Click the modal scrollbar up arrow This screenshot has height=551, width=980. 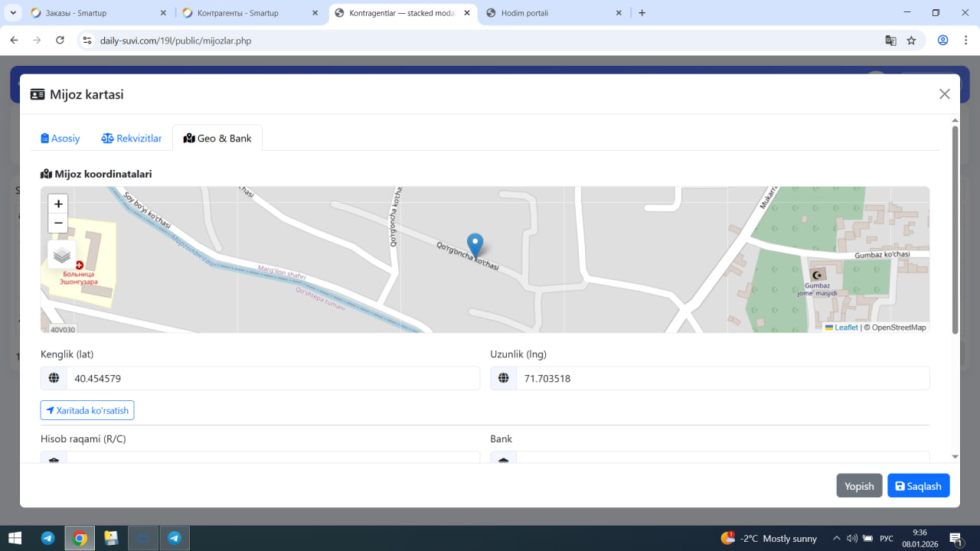[x=955, y=120]
